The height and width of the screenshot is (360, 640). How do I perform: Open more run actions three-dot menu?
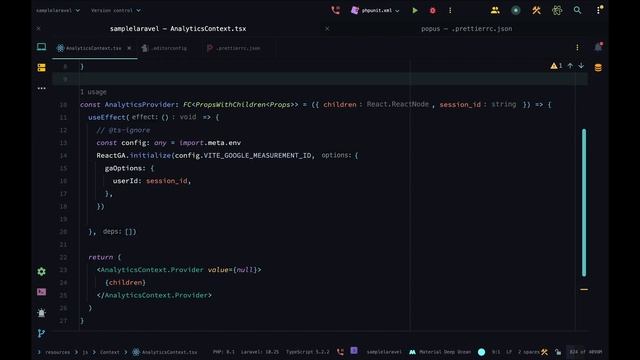tap(450, 10)
